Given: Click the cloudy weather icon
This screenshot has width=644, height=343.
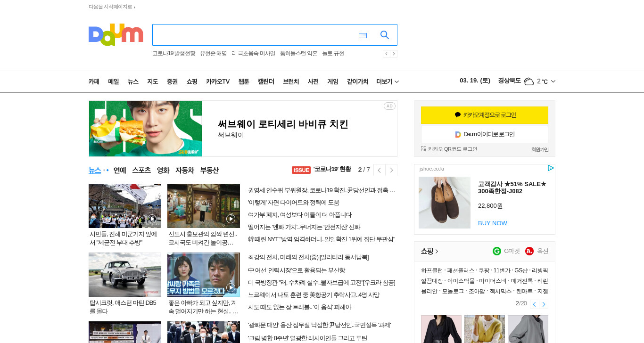Looking at the screenshot, I should point(529,81).
